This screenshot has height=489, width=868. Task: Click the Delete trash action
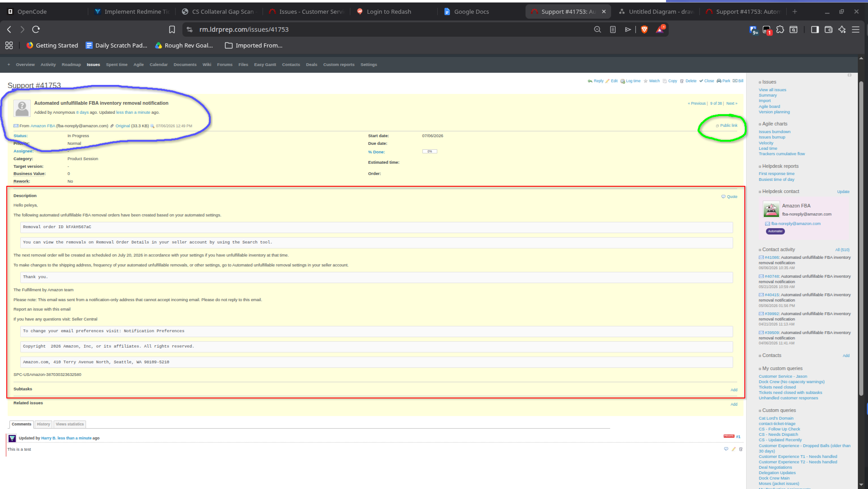tap(688, 81)
